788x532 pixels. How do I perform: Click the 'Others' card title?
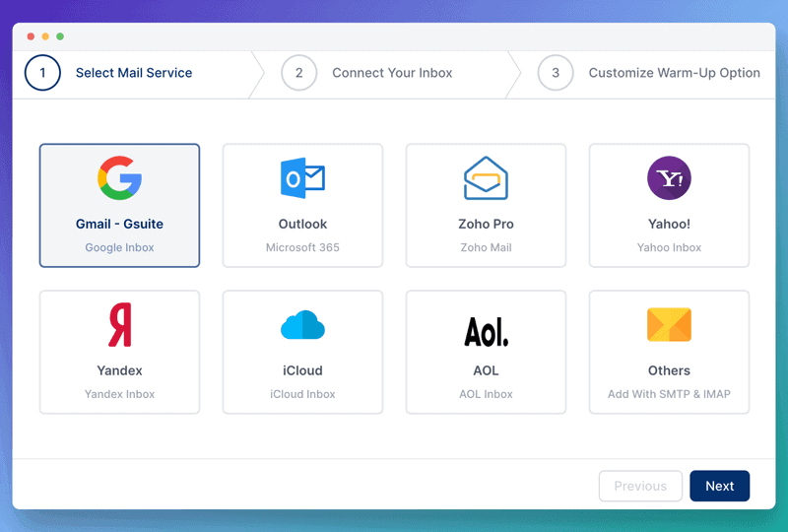[669, 370]
